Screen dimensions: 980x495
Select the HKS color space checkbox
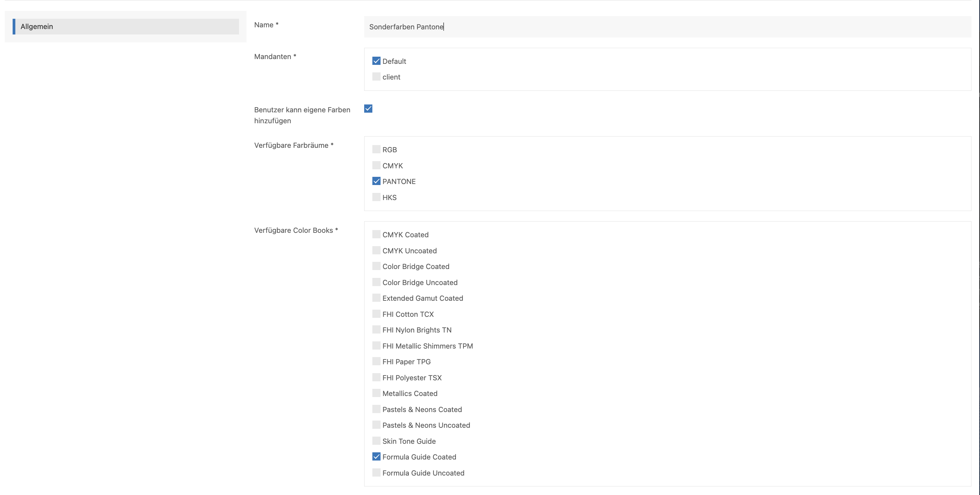tap(376, 197)
